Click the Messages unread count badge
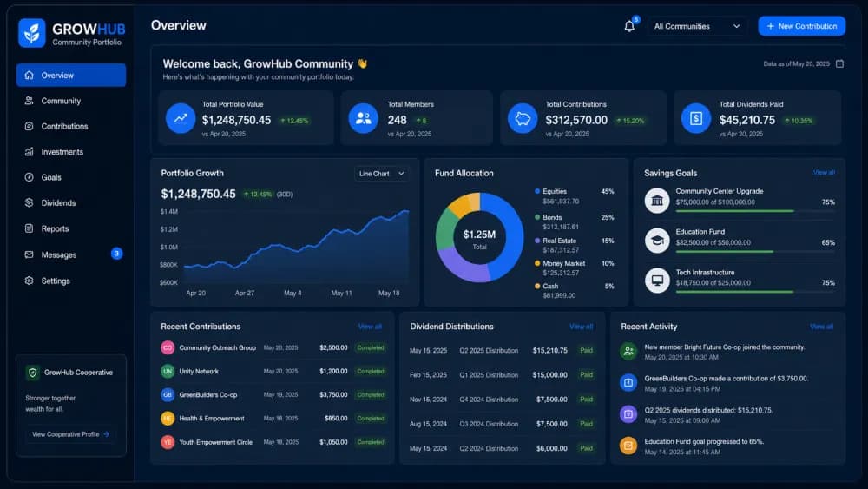The height and width of the screenshot is (489, 868). (116, 254)
